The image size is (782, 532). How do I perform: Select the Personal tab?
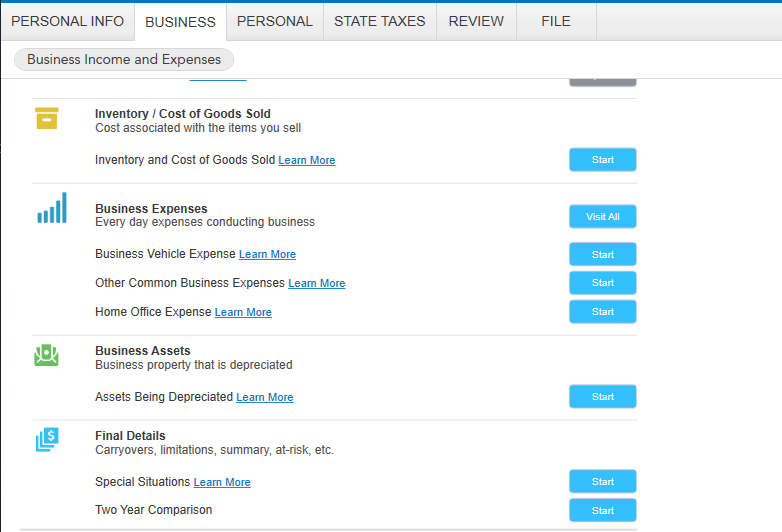(x=274, y=21)
